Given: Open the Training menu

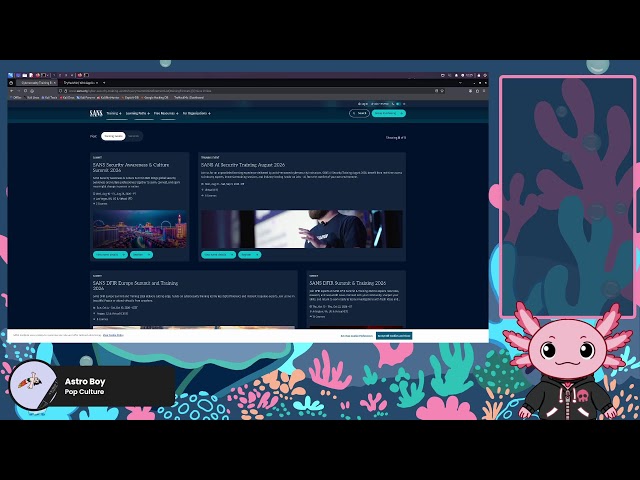Looking at the screenshot, I should [x=114, y=113].
